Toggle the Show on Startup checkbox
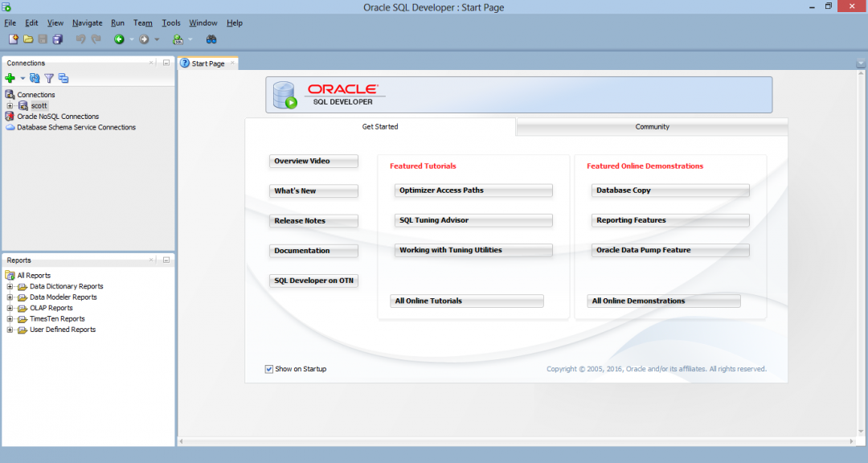Viewport: 868px width, 463px height. [269, 368]
